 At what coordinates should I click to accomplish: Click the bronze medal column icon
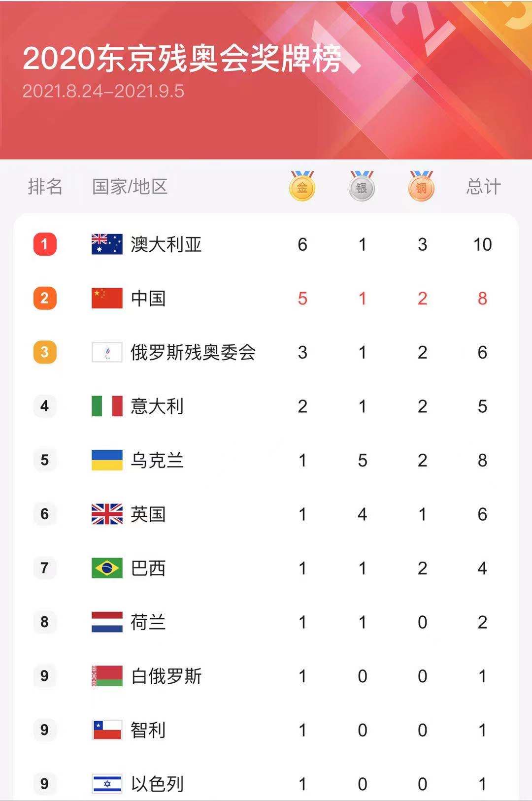point(422,186)
